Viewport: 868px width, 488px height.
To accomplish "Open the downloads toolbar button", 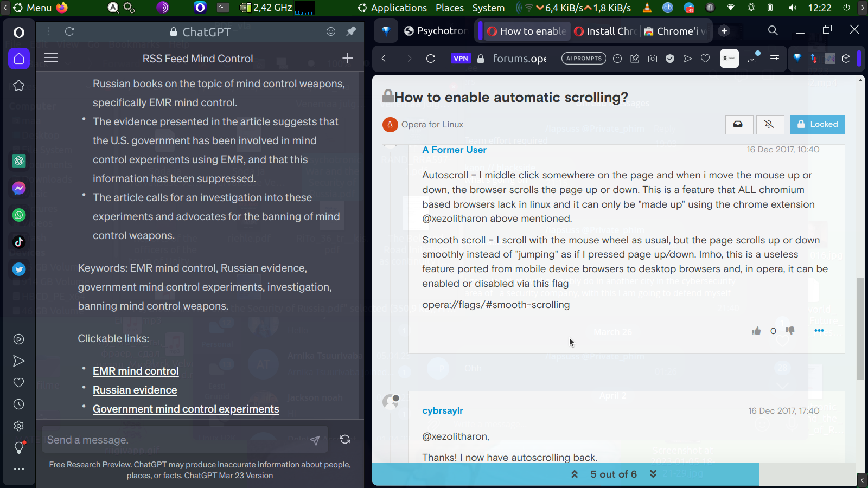I will (x=753, y=57).
